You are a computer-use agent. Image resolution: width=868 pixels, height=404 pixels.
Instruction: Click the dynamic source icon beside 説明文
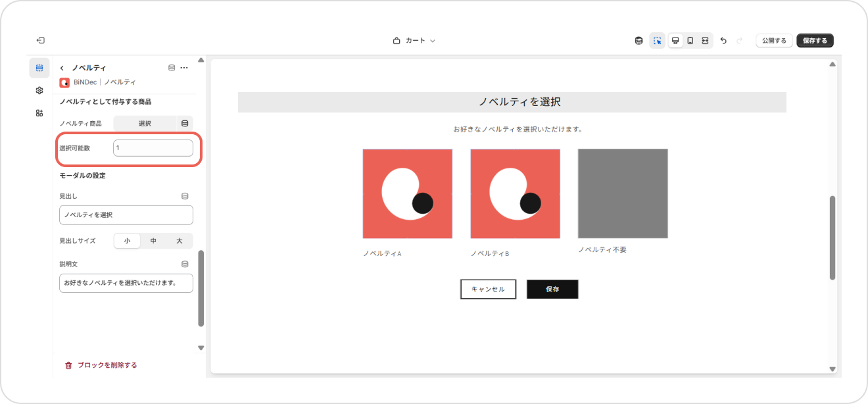coord(185,264)
